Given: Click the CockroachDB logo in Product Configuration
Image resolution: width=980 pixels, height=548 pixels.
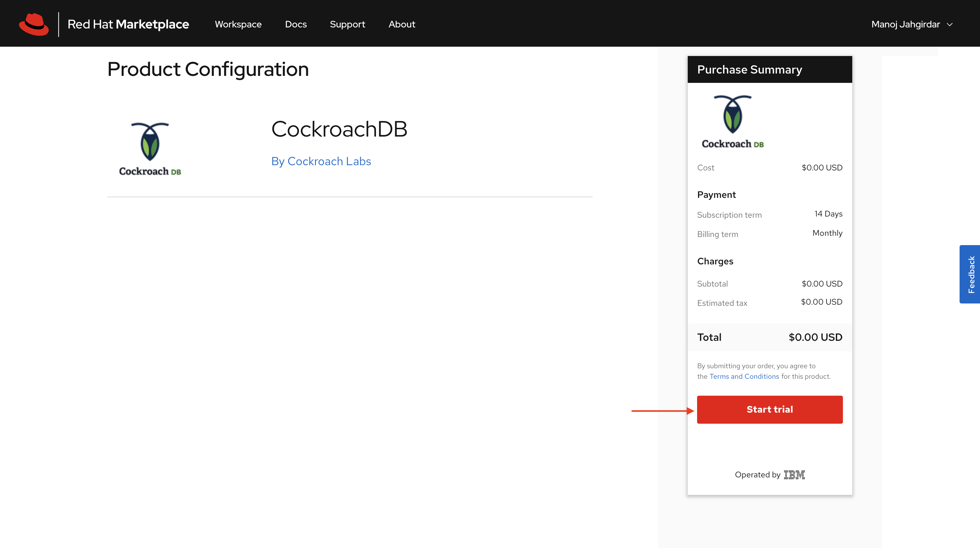Looking at the screenshot, I should [150, 149].
